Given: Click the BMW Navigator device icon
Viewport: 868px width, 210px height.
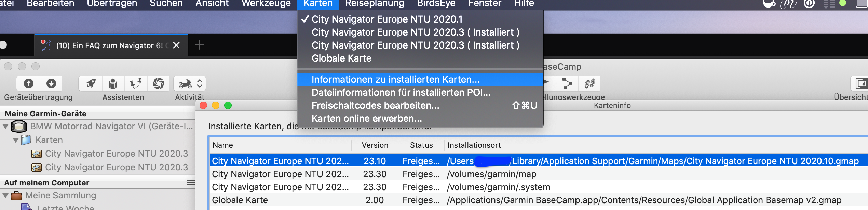Looking at the screenshot, I should pos(19,126).
